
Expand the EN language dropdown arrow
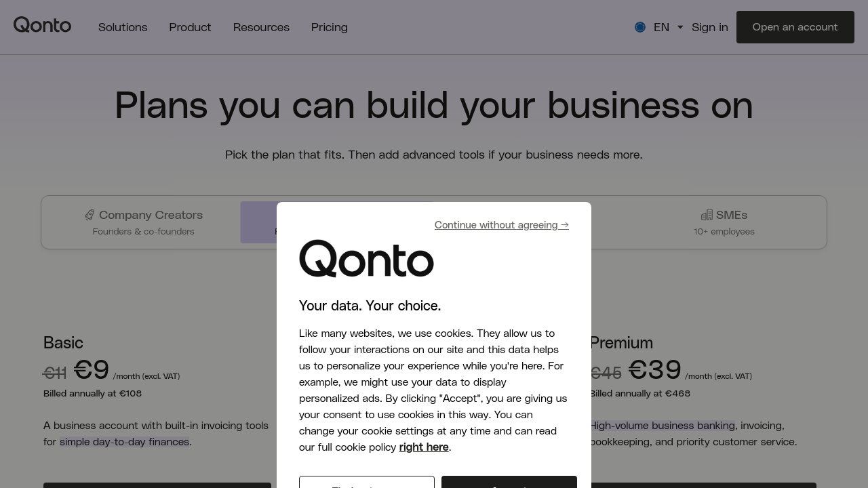pos(680,27)
